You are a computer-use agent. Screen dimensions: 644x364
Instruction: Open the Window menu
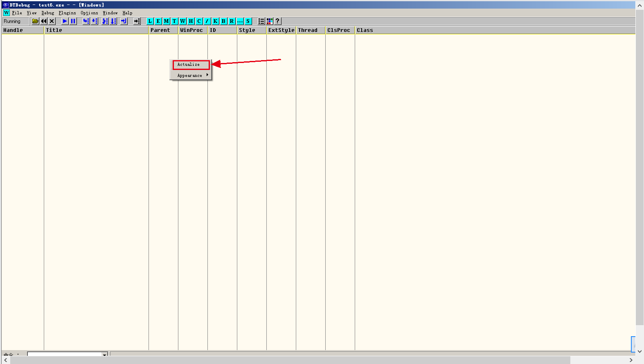[110, 13]
